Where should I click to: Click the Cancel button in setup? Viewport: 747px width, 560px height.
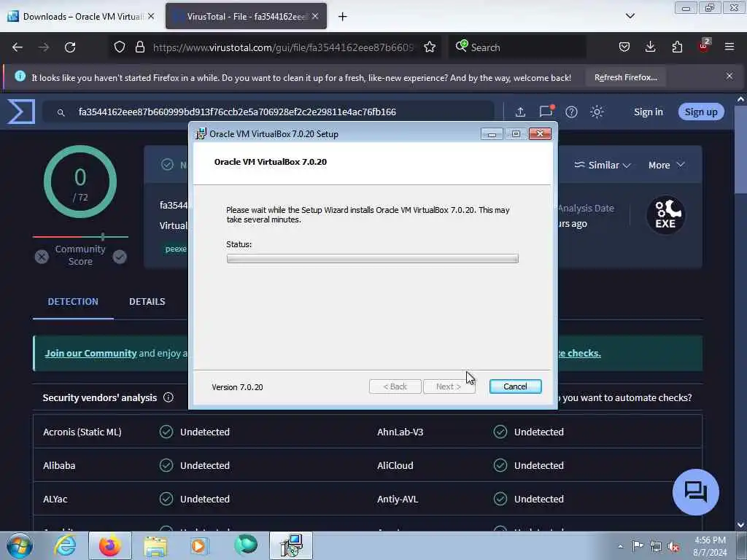point(515,386)
